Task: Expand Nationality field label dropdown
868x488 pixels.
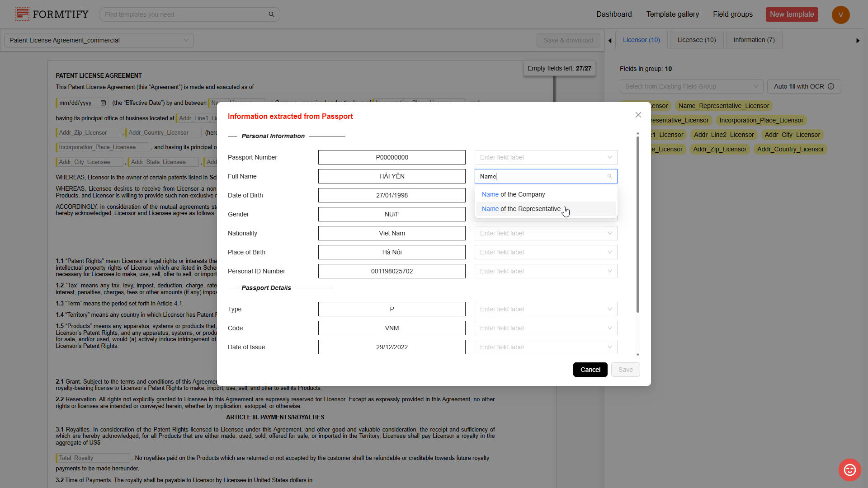Action: (546, 233)
